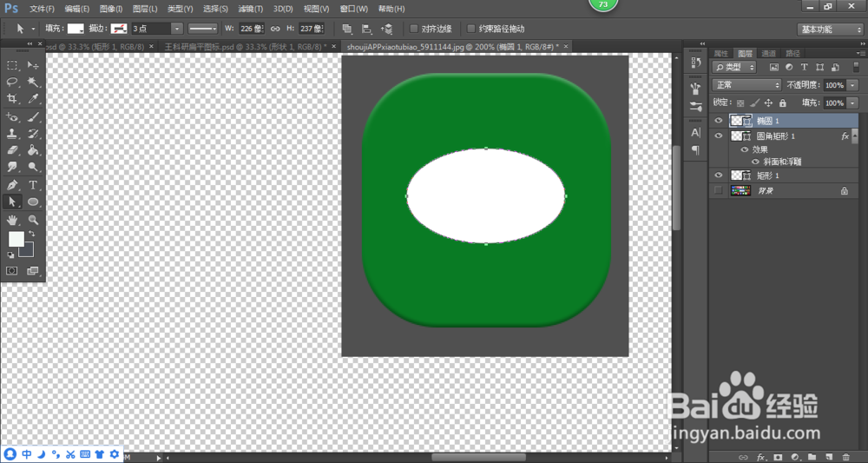Select the Ellipse shape tool
Image resolution: width=868 pixels, height=463 pixels.
33,202
